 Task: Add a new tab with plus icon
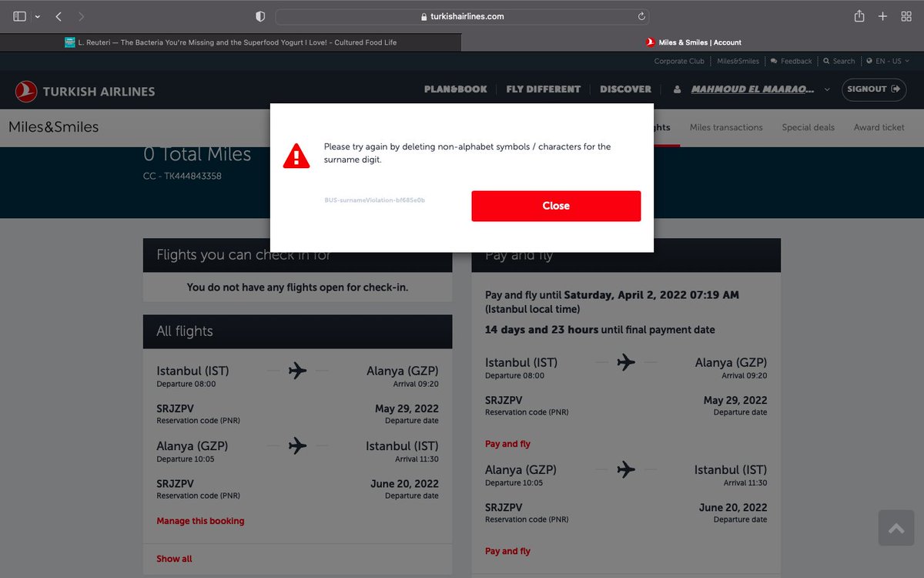pyautogui.click(x=883, y=16)
